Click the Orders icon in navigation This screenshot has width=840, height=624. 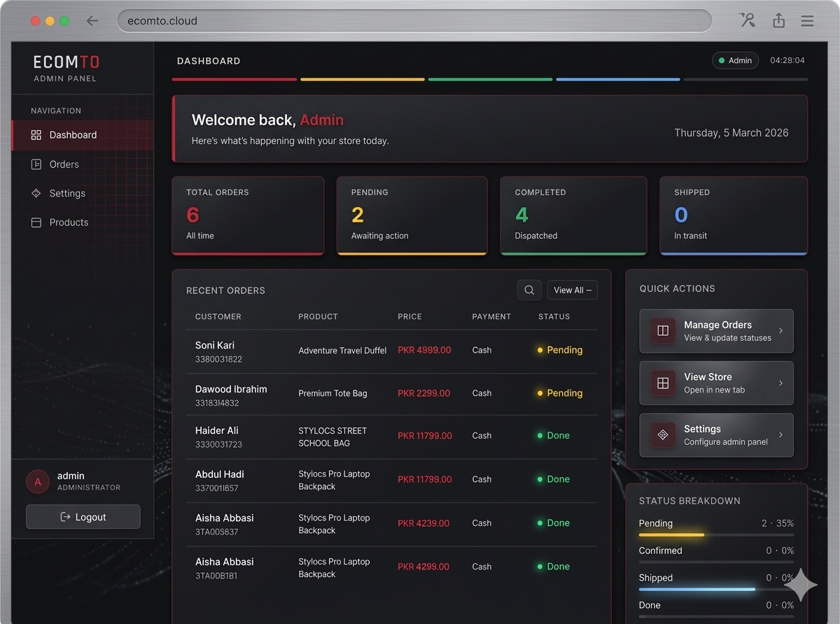(36, 164)
